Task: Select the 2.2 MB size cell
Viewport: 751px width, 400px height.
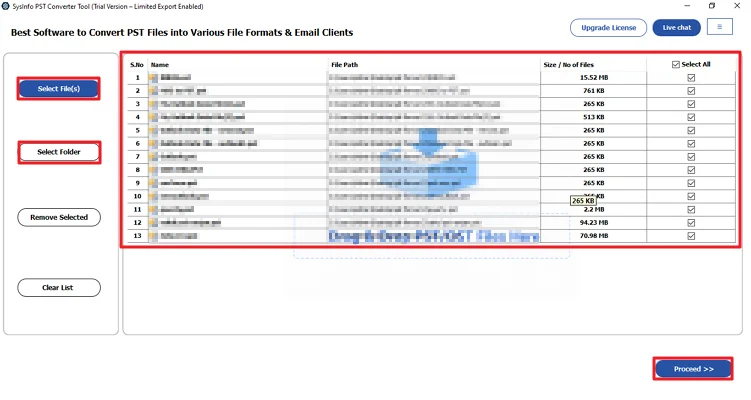Action: click(594, 209)
